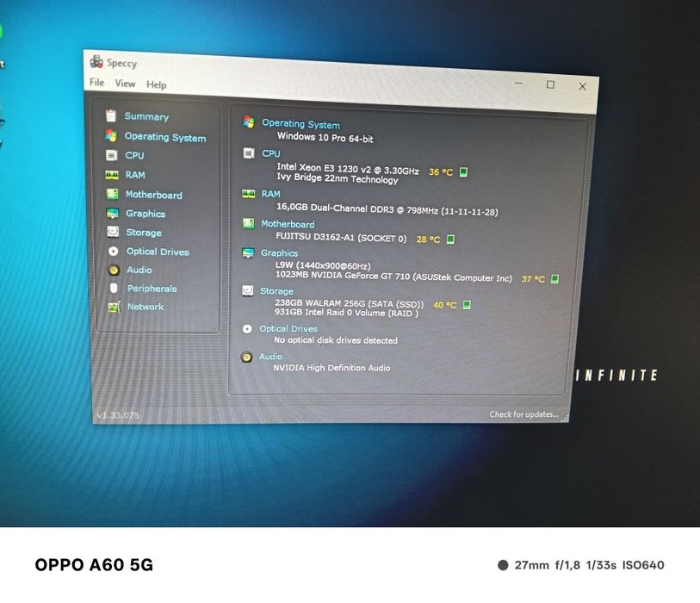Click the 37 °C graphics temperature
This screenshot has height=603, width=700.
(533, 279)
